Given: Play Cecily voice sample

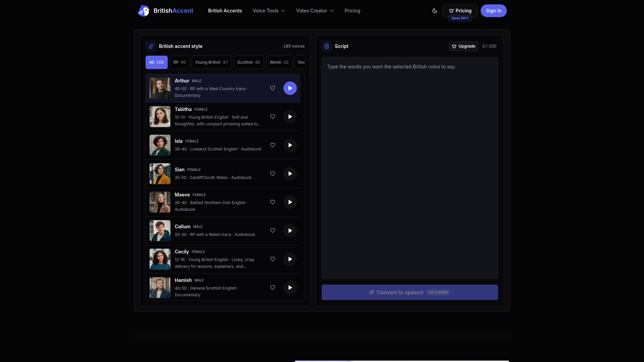Looking at the screenshot, I should pos(290,259).
